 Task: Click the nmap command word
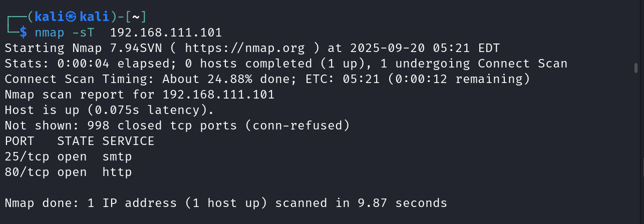50,32
